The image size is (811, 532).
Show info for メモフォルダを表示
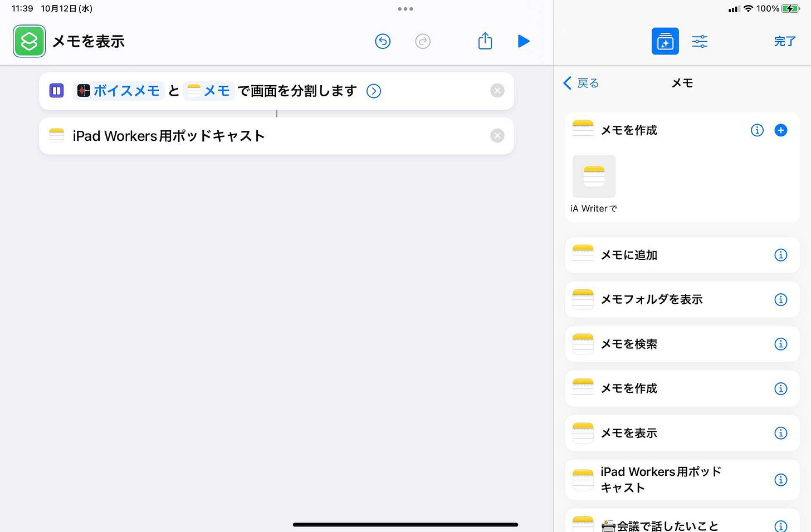pyautogui.click(x=781, y=299)
